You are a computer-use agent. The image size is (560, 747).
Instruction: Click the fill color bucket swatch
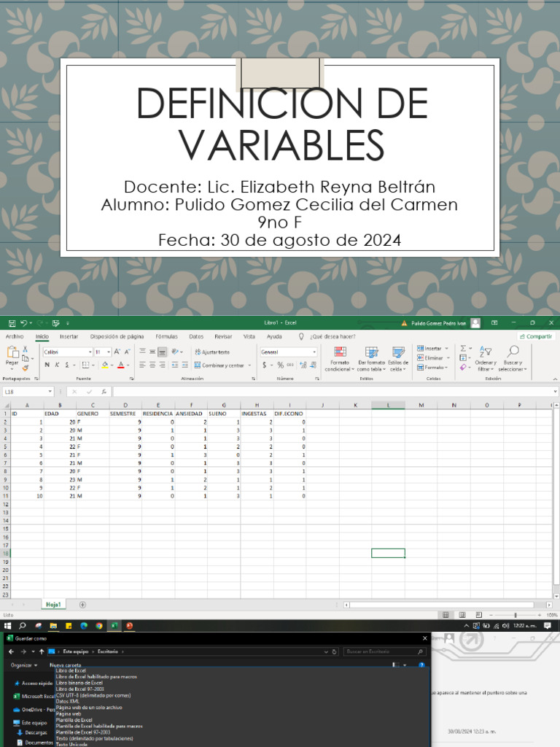pyautogui.click(x=105, y=365)
